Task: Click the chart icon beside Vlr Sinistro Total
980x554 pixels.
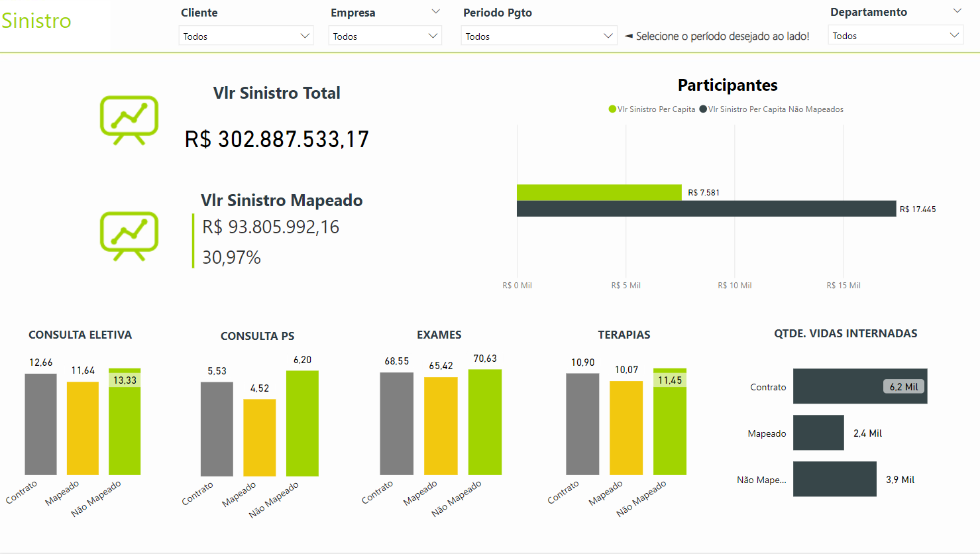Action: (x=129, y=120)
